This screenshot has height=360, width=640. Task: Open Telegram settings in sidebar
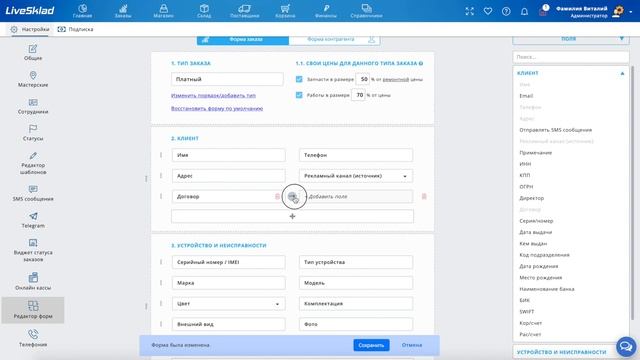click(33, 220)
